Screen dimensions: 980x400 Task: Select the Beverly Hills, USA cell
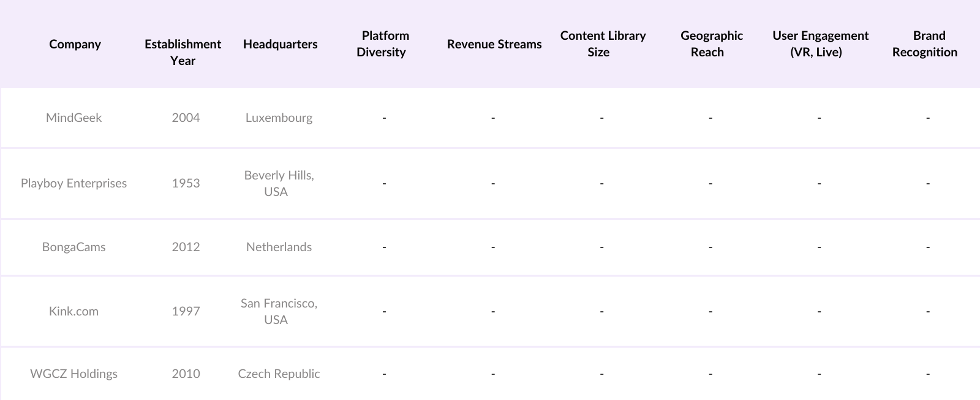[x=279, y=183]
